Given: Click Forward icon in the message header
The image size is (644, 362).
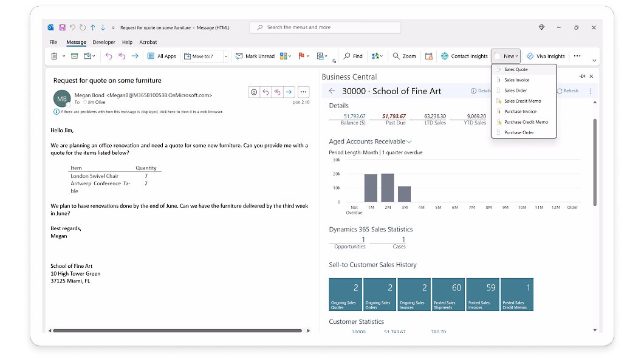Looking at the screenshot, I should click(289, 92).
